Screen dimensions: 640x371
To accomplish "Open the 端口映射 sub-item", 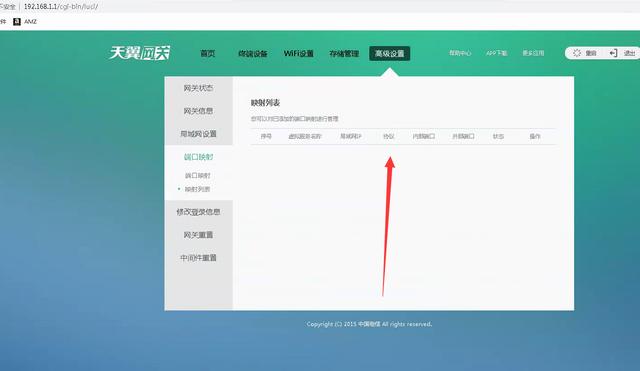I will pyautogui.click(x=198, y=176).
